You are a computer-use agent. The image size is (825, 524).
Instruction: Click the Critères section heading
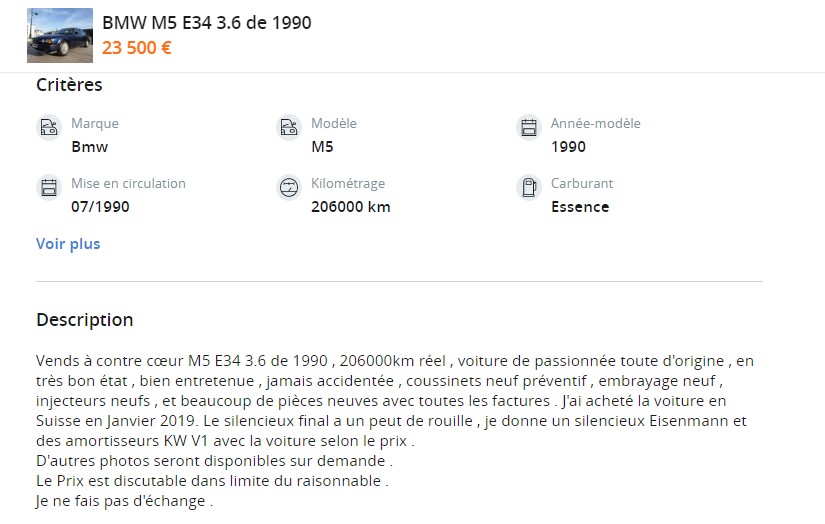(69, 85)
